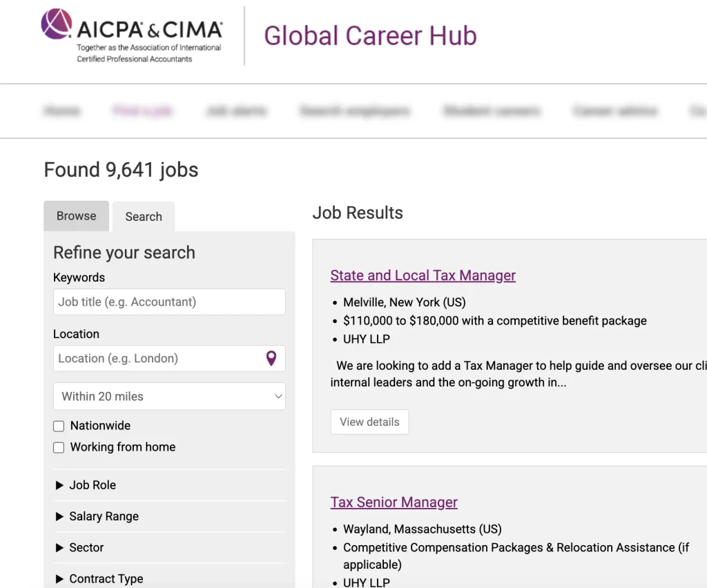Click the Global Career Hub title

370,36
